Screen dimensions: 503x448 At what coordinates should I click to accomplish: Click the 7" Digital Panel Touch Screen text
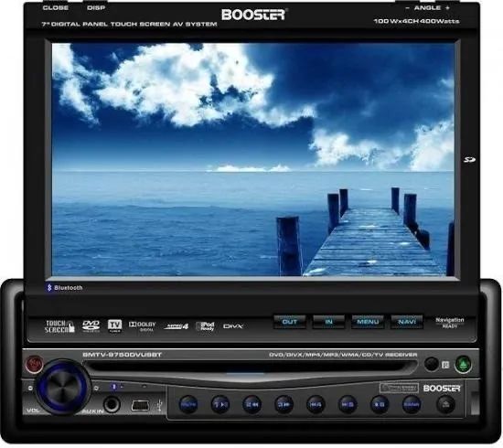[129, 24]
